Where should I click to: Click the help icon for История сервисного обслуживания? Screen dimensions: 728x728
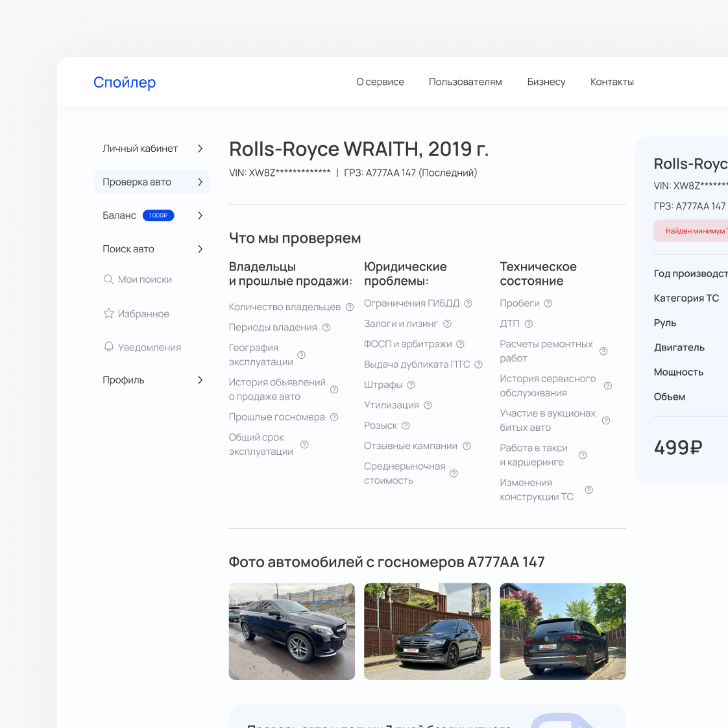coord(608,386)
